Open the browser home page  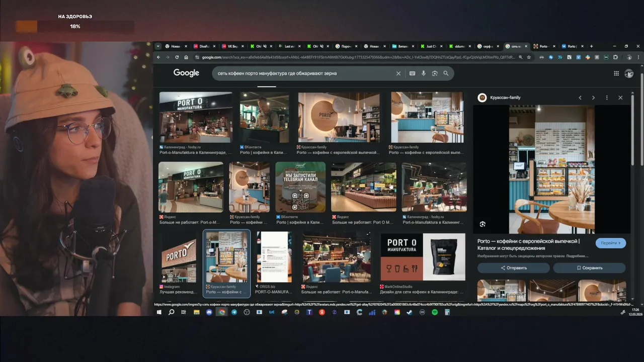click(x=186, y=57)
